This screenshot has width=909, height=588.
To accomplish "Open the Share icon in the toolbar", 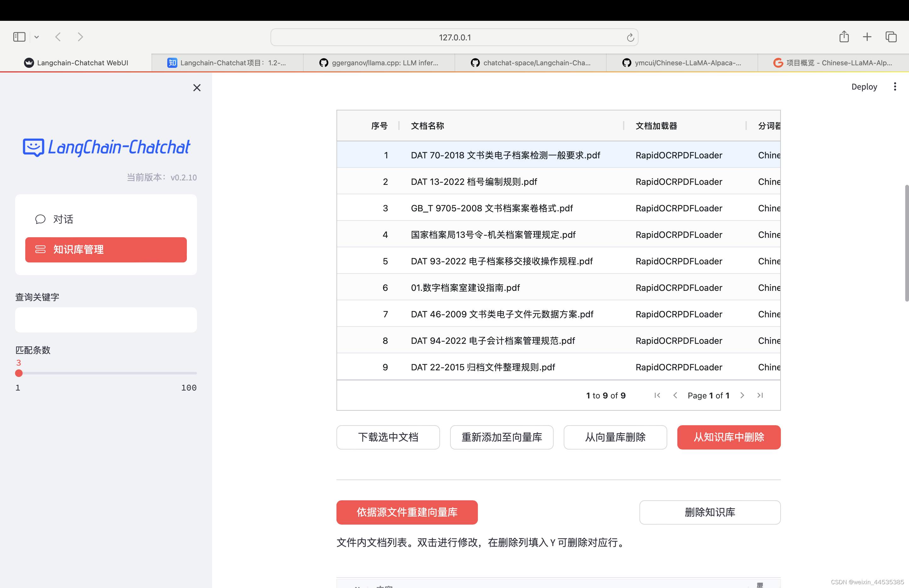I will tap(844, 37).
